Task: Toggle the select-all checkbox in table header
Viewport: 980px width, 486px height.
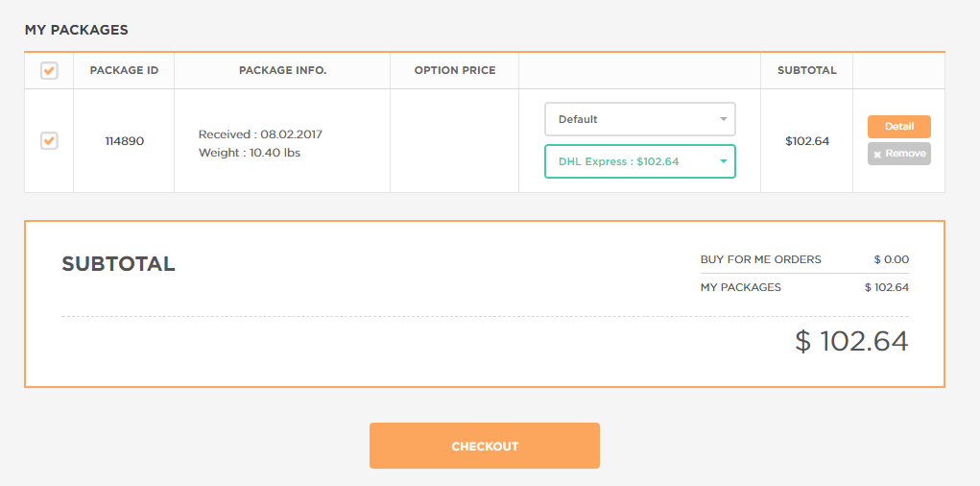Action: 49,71
